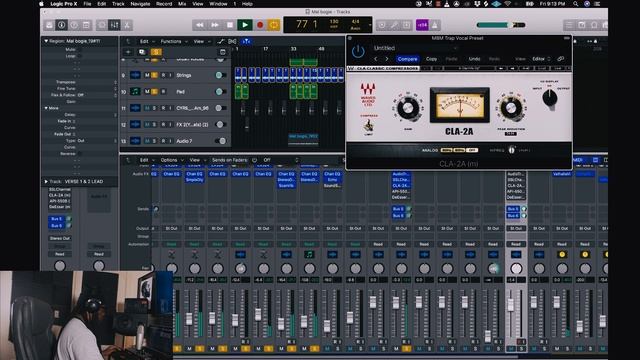The width and height of the screenshot is (640, 360).
Task: Flip the Compress/Limit switch on CLA-2A
Action: (x=369, y=125)
